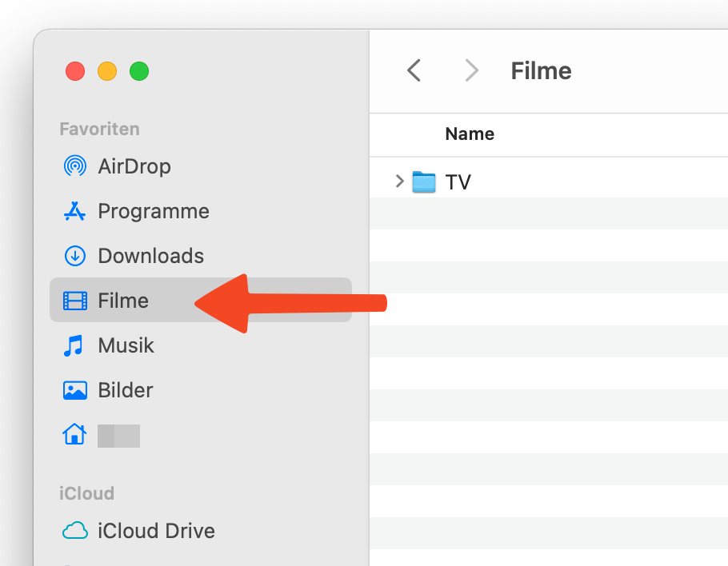Go back with the left chevron
This screenshot has width=728, height=566.
click(414, 70)
